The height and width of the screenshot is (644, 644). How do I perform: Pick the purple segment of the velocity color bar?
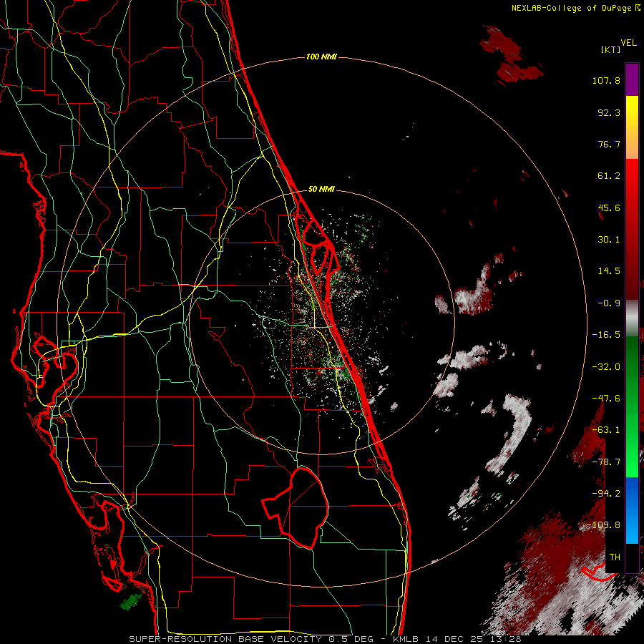(x=632, y=80)
